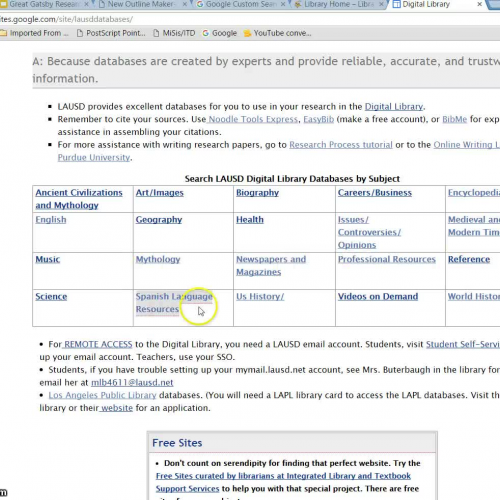The image size is (500, 500).
Task: Close the New Outline Maker tab
Action: pyautogui.click(x=185, y=4)
